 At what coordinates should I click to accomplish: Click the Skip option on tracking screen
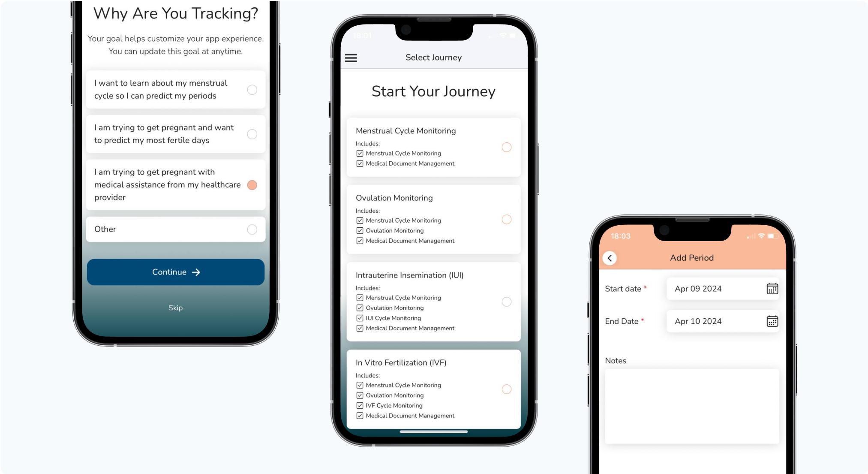tap(175, 308)
